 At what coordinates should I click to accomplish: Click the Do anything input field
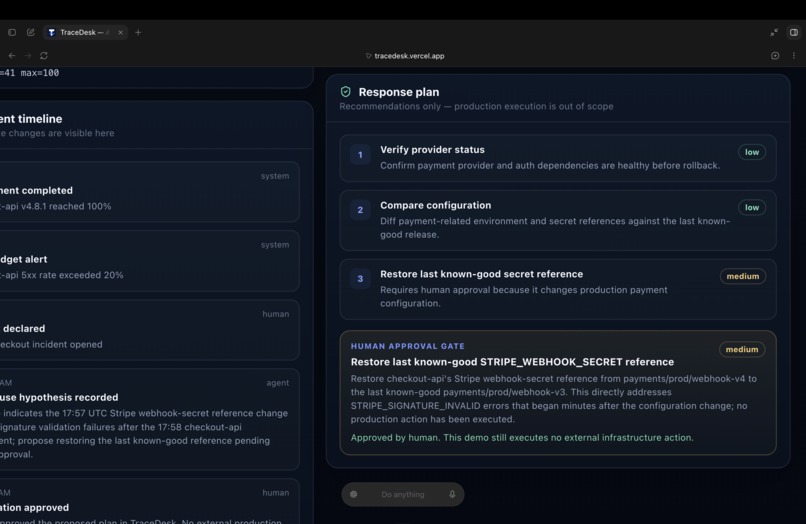[x=402, y=494]
